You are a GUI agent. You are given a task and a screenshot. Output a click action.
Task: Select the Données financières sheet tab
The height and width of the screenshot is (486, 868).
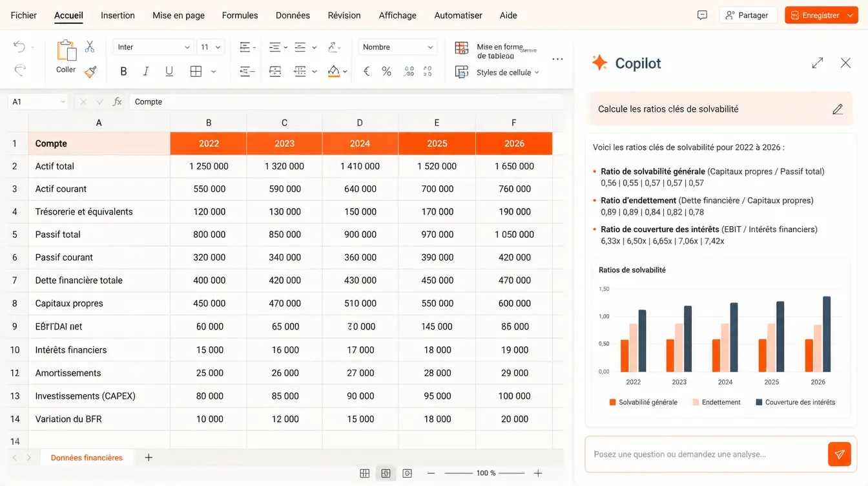point(87,458)
